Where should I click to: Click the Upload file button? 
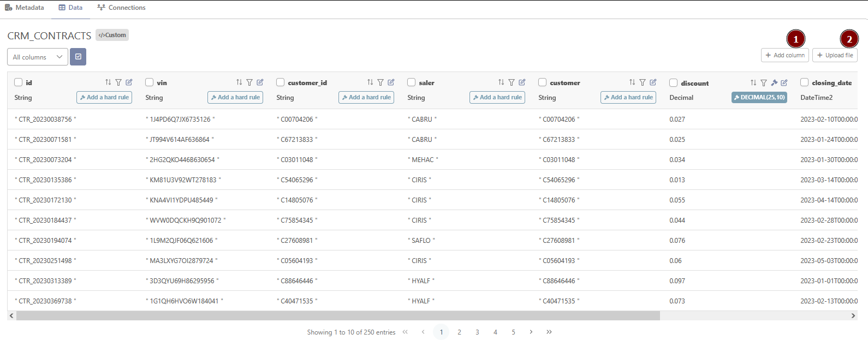click(835, 55)
